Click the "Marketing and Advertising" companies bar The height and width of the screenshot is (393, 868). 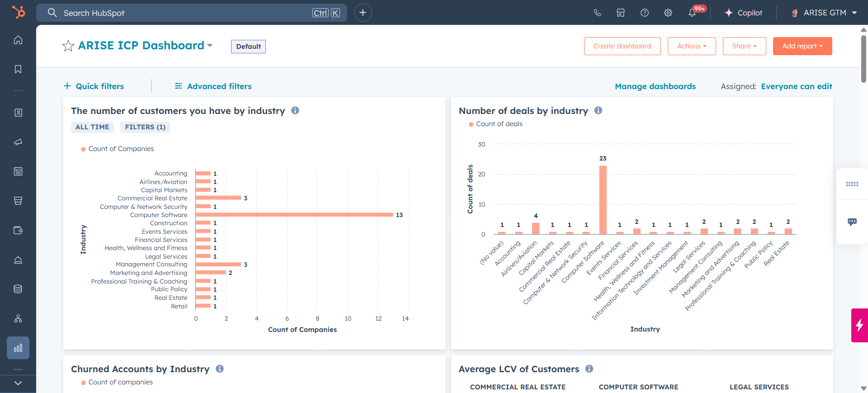pyautogui.click(x=211, y=272)
